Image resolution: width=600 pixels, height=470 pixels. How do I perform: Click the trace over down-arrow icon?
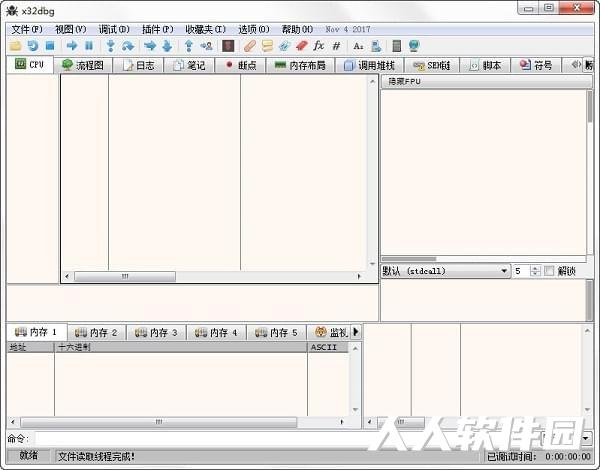(167, 46)
